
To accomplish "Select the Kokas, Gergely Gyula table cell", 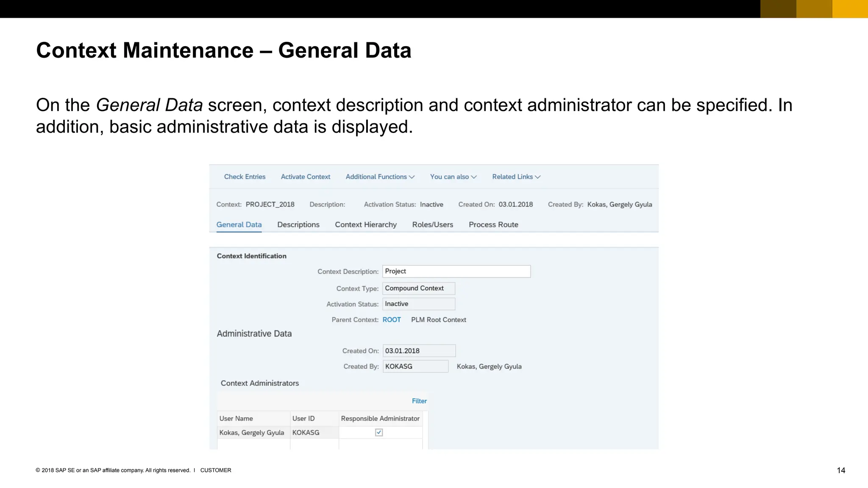I will click(253, 433).
